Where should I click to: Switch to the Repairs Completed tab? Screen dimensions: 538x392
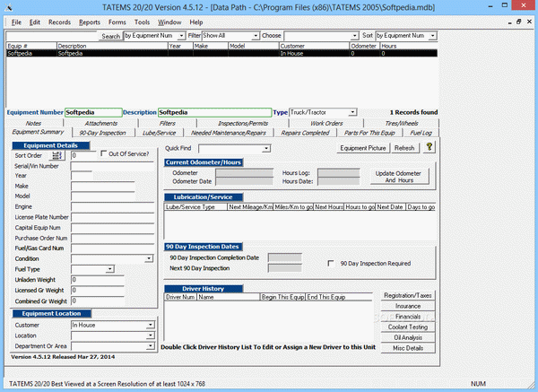click(x=305, y=133)
